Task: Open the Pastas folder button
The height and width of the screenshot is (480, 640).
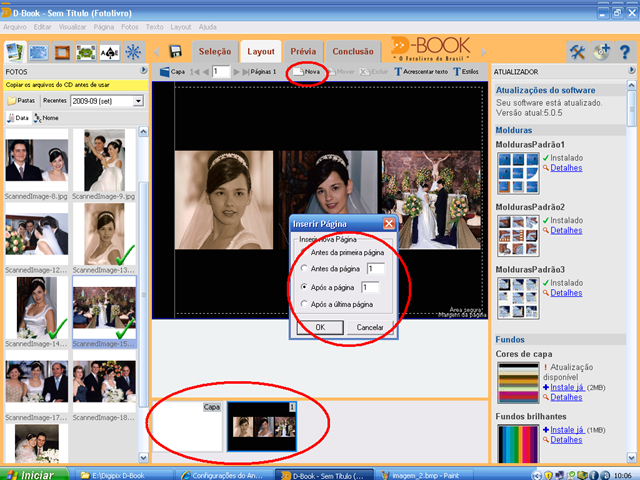Action: 21,100
